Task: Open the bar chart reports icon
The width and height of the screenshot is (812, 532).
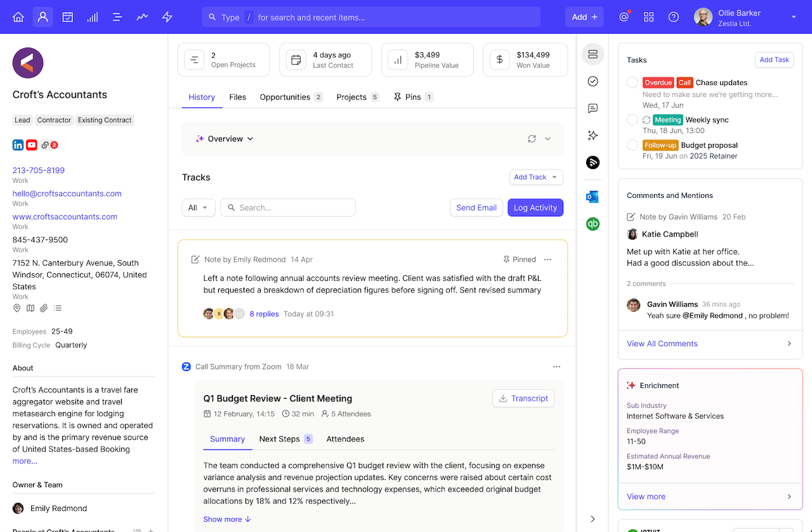Action: [x=93, y=17]
